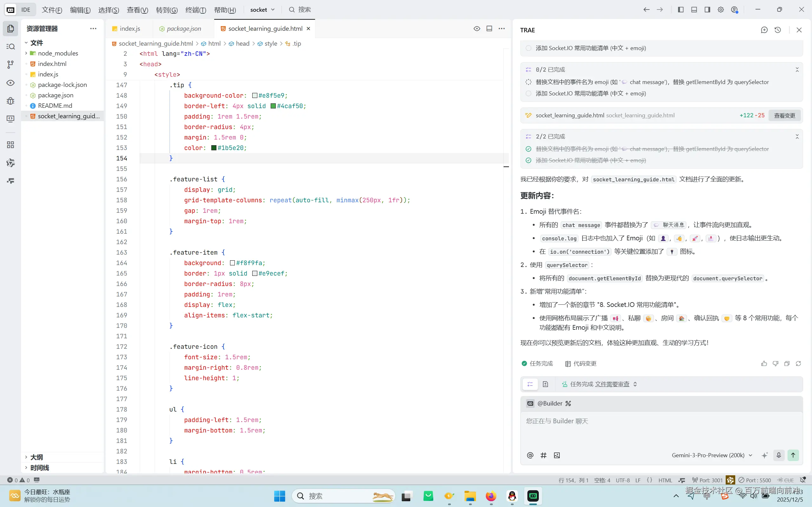Switch to the package.json tab
The width and height of the screenshot is (812, 507).
[183, 29]
